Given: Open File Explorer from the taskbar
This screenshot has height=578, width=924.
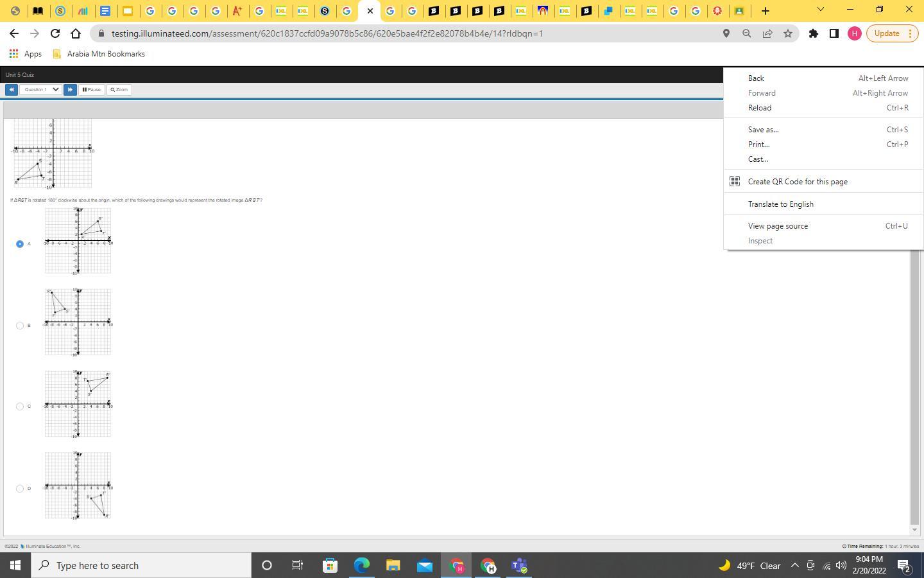Looking at the screenshot, I should [393, 565].
